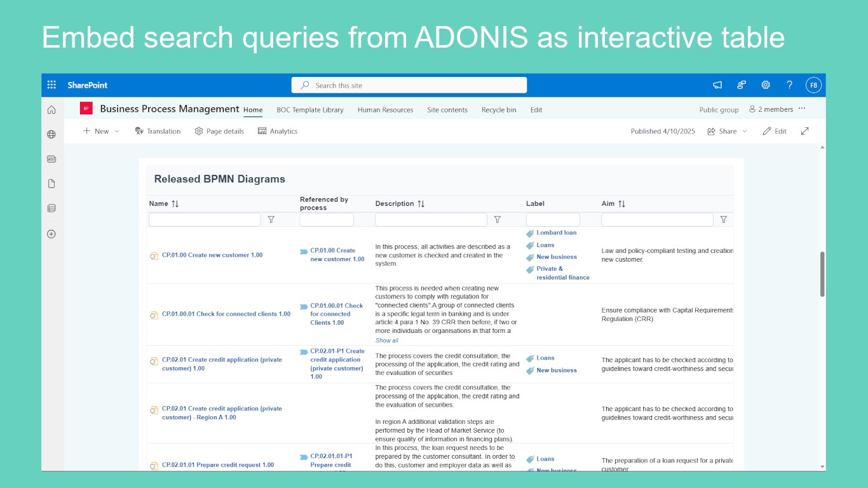
Task: Click model icon beside CP.01.00.01 Check for connected clients
Action: click(x=154, y=315)
